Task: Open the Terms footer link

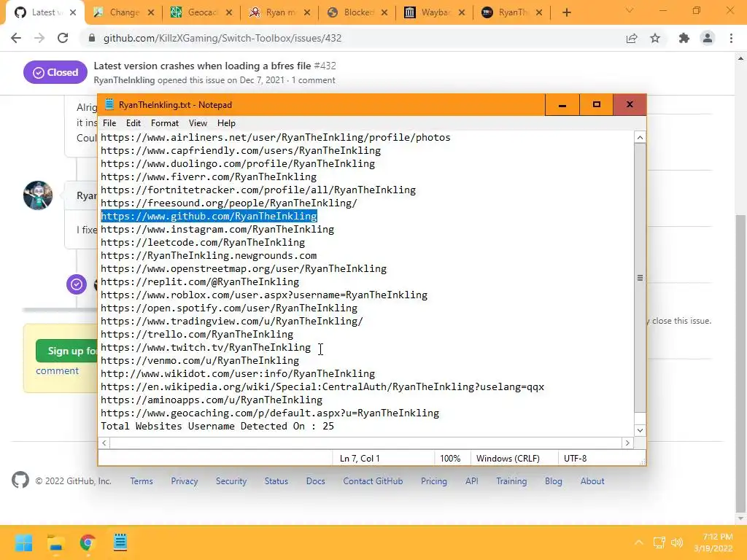Action: [142, 481]
